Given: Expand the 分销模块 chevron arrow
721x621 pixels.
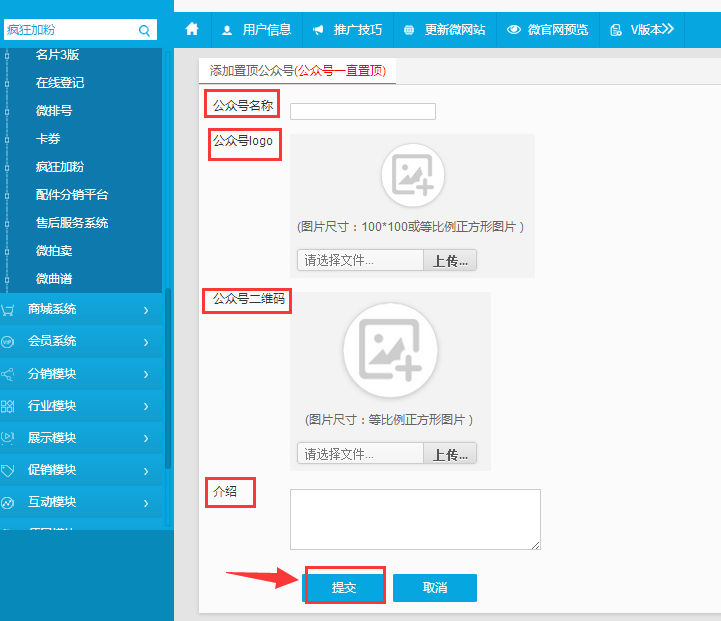Looking at the screenshot, I should click(146, 374).
